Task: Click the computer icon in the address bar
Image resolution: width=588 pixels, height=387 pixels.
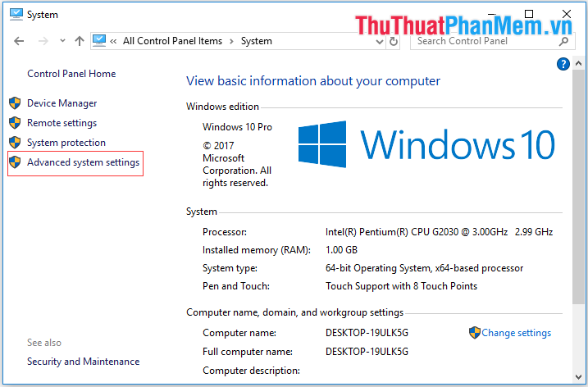Action: click(x=99, y=40)
